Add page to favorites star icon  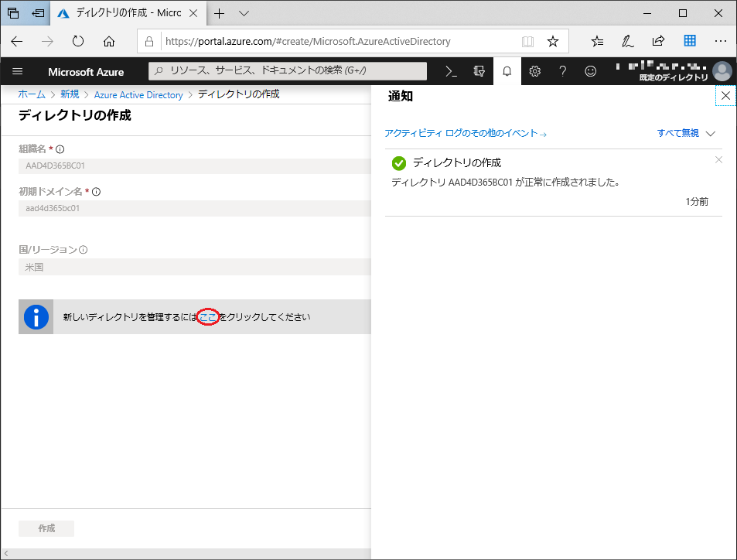coord(553,41)
